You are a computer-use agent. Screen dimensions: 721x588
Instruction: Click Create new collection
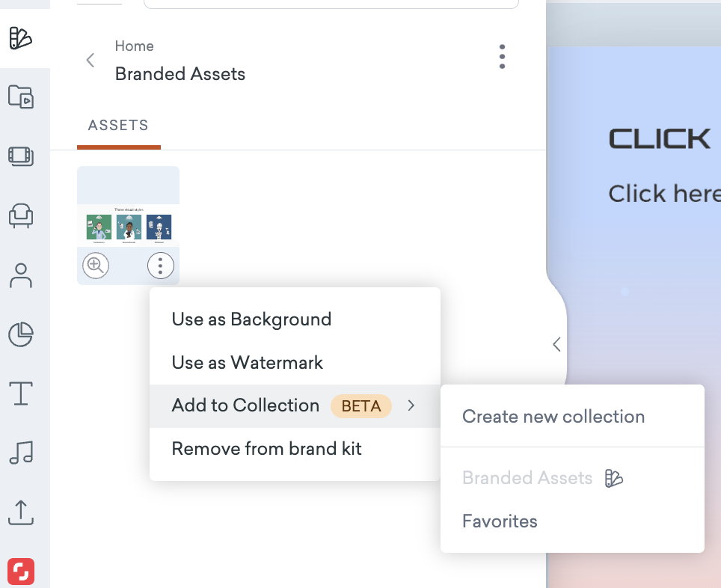(553, 417)
